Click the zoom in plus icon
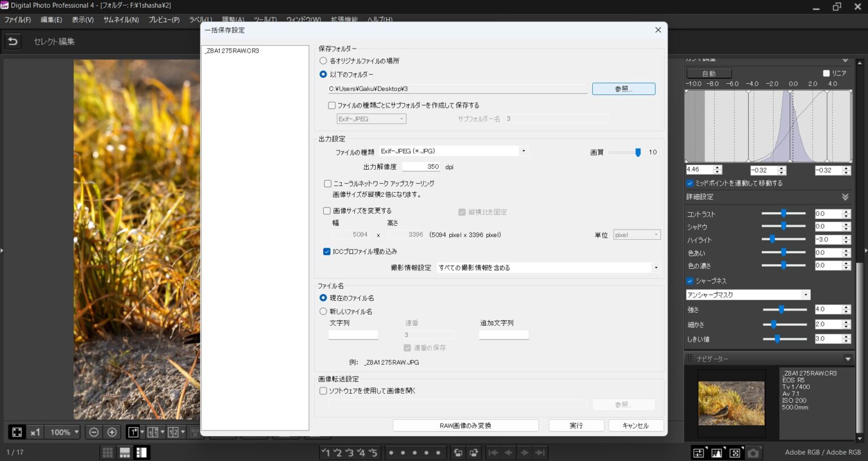This screenshot has width=868, height=461. pos(112,432)
